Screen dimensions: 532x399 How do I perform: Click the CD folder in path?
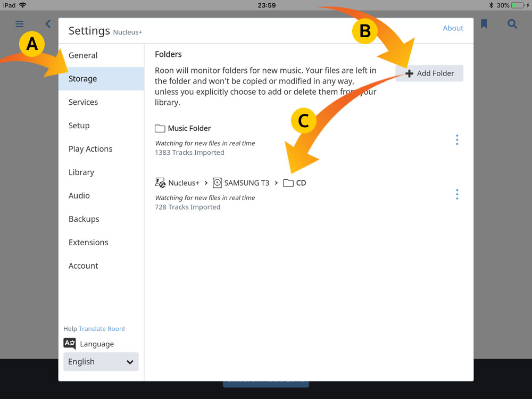295,183
